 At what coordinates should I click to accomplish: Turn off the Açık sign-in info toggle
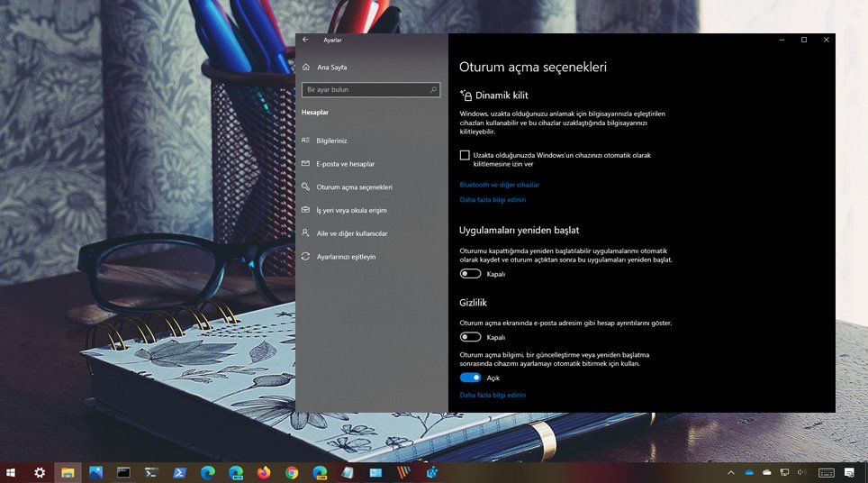tap(470, 378)
